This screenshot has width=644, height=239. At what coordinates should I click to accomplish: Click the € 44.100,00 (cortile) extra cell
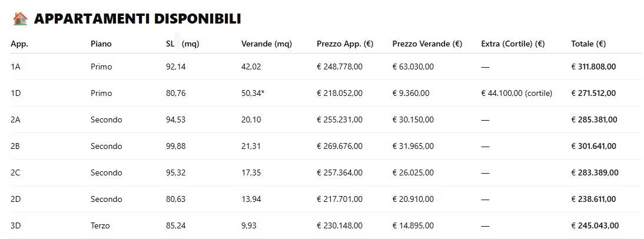(x=516, y=93)
